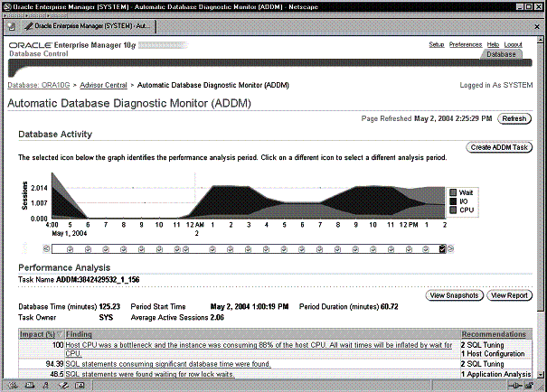Click Create ADDM Task button
547x392 pixels.
pos(499,147)
